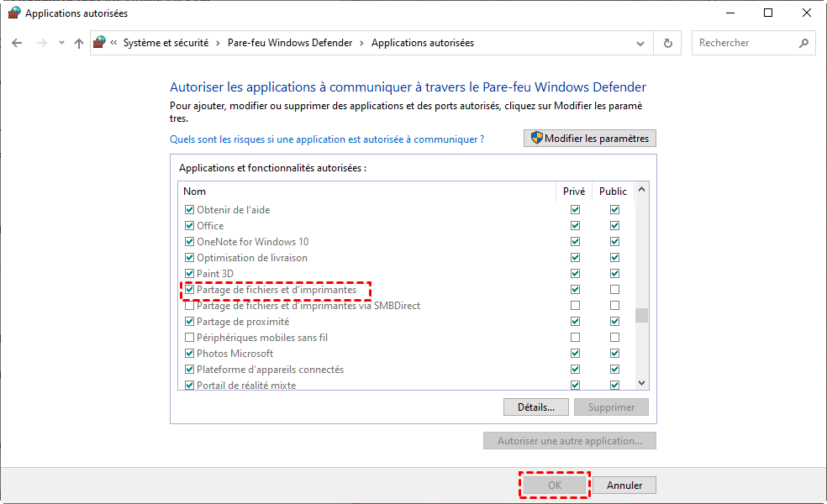
Task: Toggle Privé for Partage de fichiers et d'imprimantes
Action: [x=576, y=290]
